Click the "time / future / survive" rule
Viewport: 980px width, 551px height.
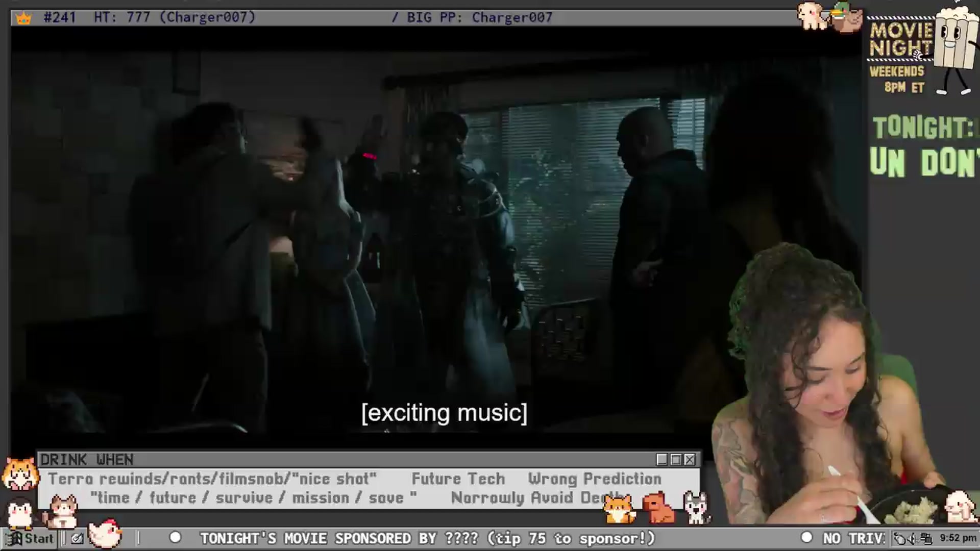click(x=253, y=498)
